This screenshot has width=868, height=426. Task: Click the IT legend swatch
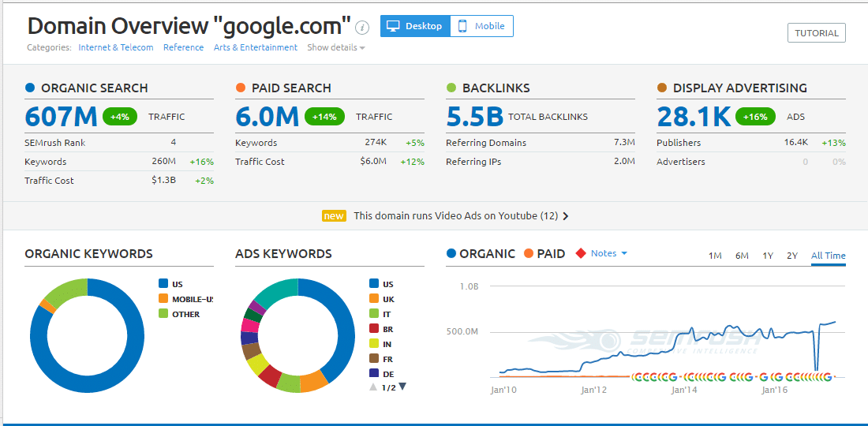374,314
